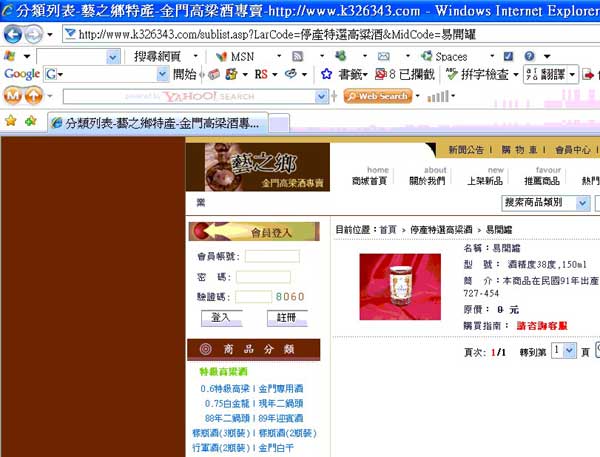Image resolution: width=600 pixels, height=457 pixels.
Task: Open the page number dropdown next to 轉到第
Action: pyautogui.click(x=570, y=351)
